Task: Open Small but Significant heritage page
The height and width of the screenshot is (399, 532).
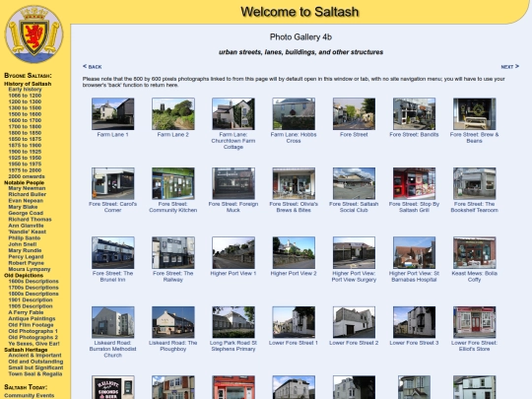Action: pyautogui.click(x=36, y=367)
